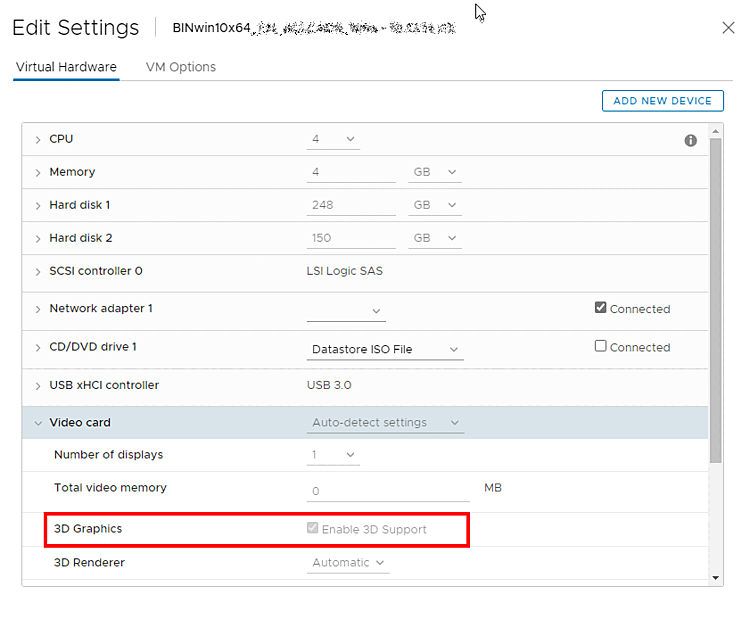Viewport: 750px width, 636px height.
Task: Expand Hard disk 2 details
Action: (x=38, y=239)
